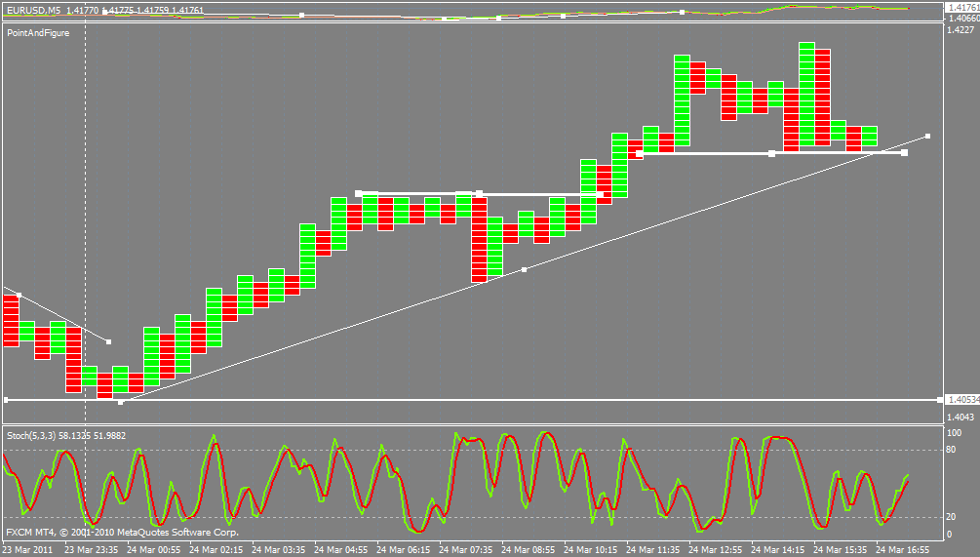
Task: Click the 24 Mar 16:55 time label
Action: click(904, 550)
